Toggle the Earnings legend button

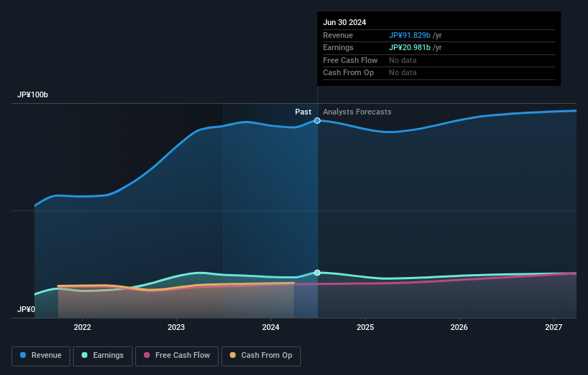point(102,356)
